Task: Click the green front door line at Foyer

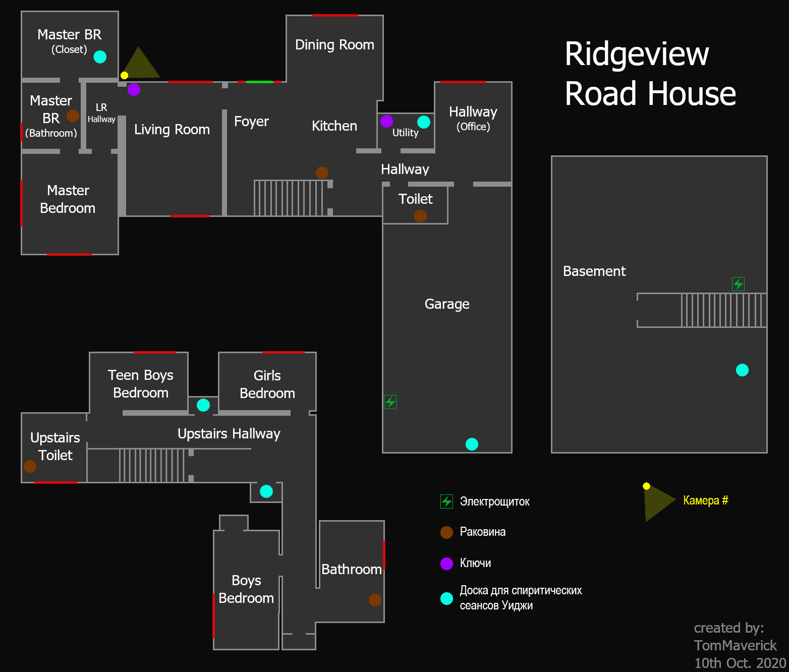Action: (259, 82)
